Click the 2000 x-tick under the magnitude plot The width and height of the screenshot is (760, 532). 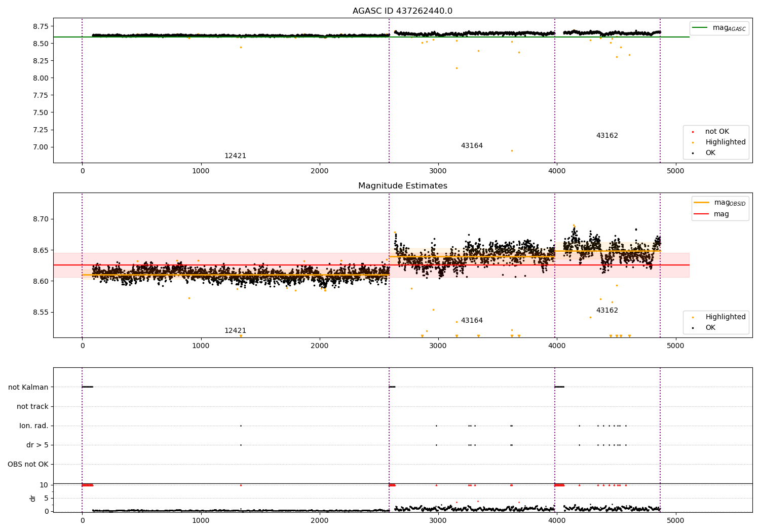pos(320,346)
